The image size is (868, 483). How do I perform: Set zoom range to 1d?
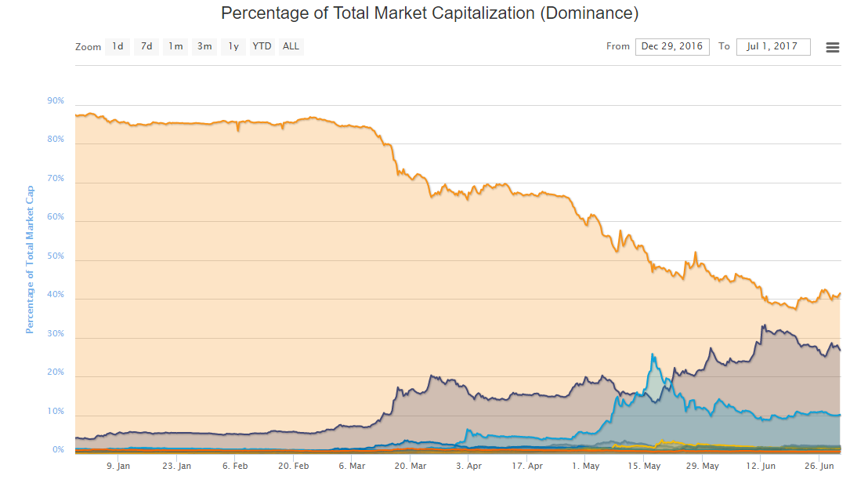pyautogui.click(x=118, y=46)
